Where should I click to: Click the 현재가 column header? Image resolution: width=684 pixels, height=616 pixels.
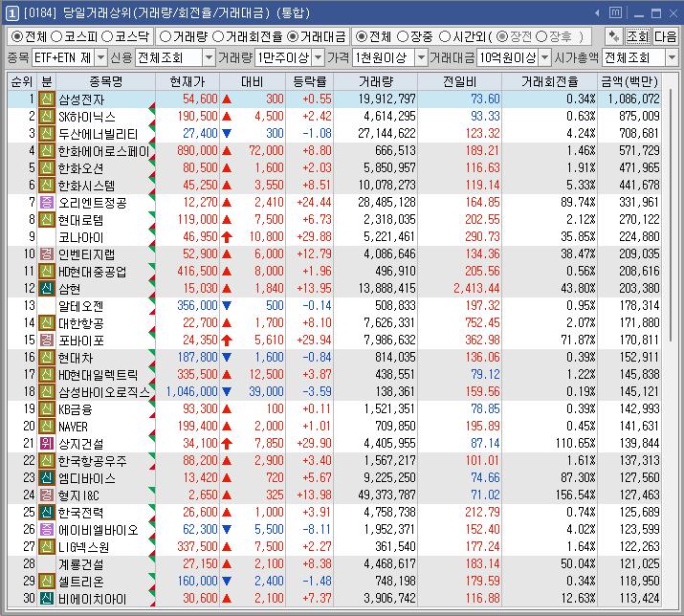tap(188, 81)
